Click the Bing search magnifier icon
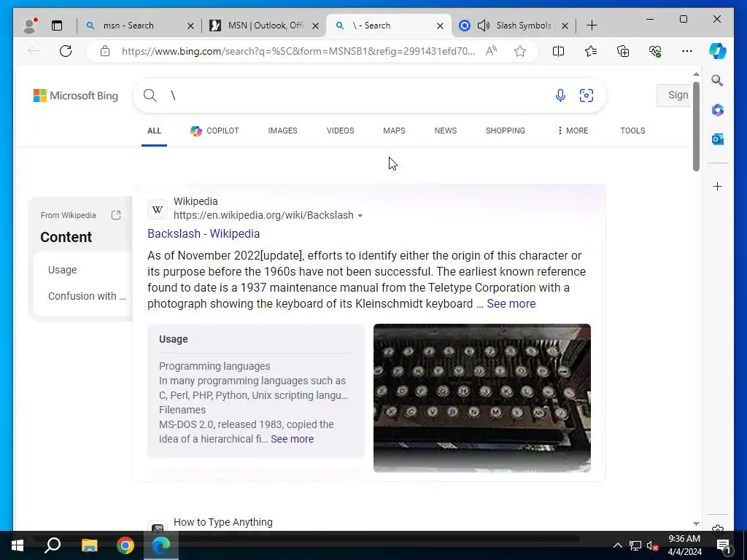The height and width of the screenshot is (560, 747). click(x=150, y=96)
